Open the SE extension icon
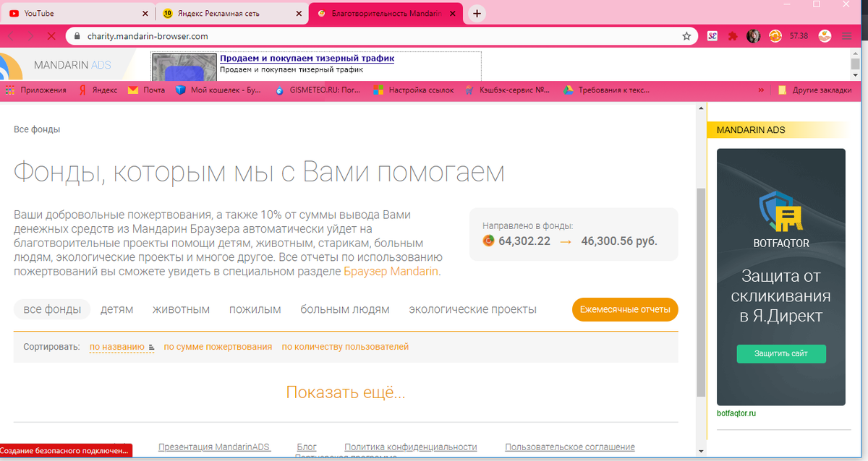The height and width of the screenshot is (461, 868). (x=712, y=35)
